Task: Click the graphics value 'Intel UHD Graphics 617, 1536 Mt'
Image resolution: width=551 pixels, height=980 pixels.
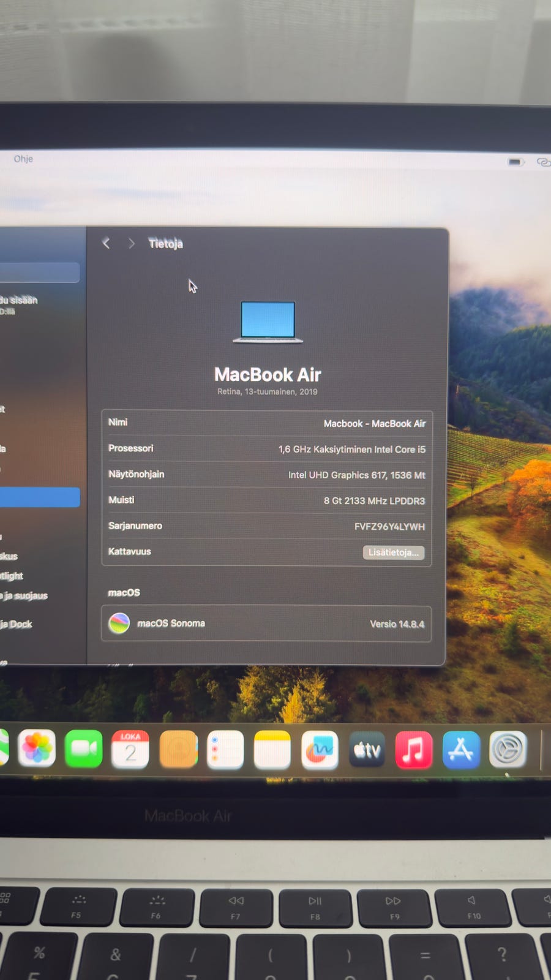Action: click(357, 475)
